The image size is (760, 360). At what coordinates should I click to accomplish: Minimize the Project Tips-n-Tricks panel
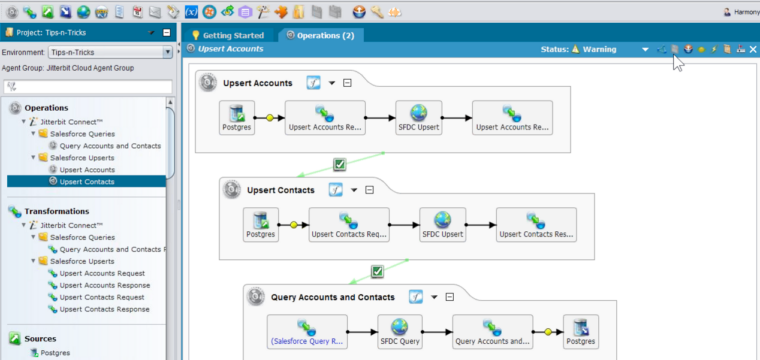pos(167,33)
